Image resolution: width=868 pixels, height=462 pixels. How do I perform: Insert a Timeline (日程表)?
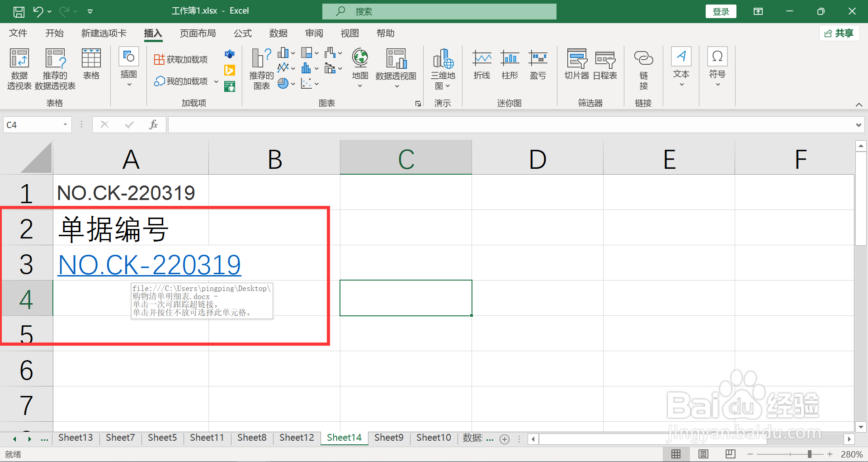pyautogui.click(x=605, y=64)
